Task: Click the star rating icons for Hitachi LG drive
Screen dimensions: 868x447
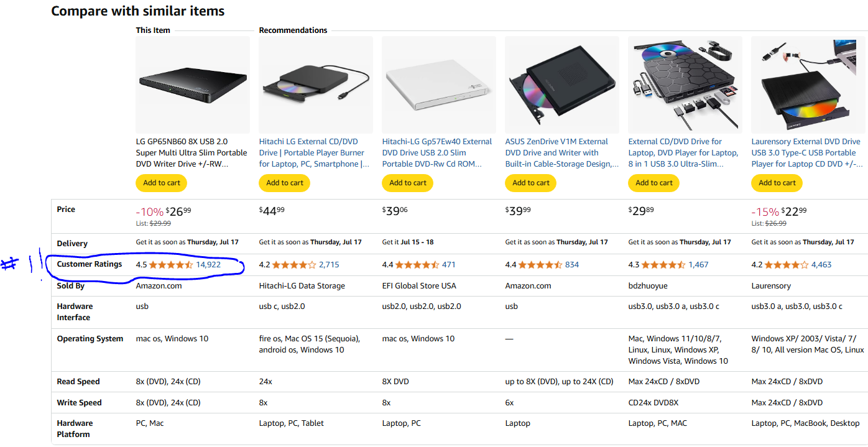Action: pos(294,265)
